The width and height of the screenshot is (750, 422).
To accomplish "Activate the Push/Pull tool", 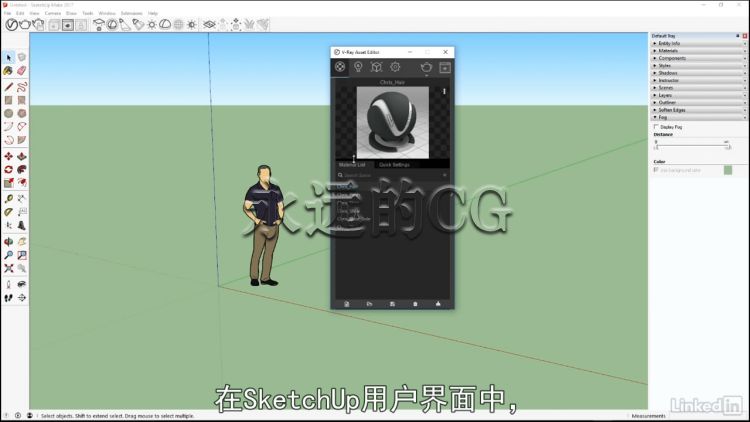I will (22, 156).
